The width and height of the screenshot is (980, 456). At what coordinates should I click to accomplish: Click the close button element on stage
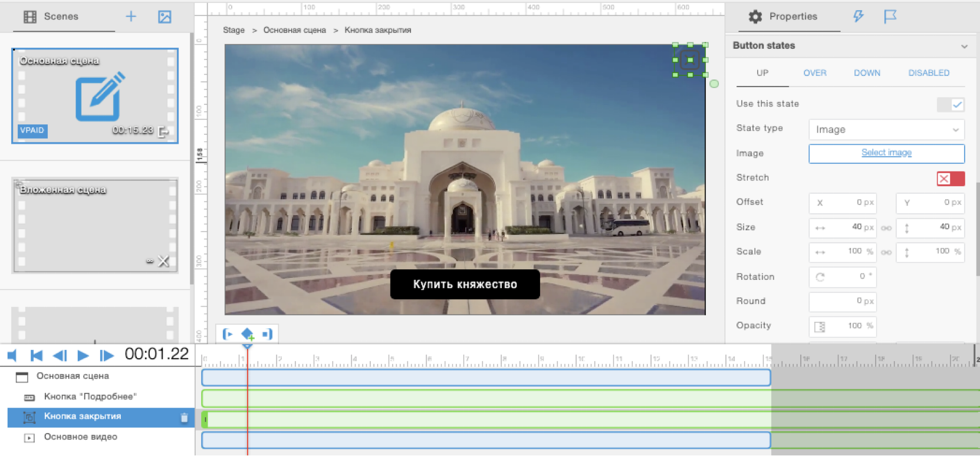(x=690, y=60)
